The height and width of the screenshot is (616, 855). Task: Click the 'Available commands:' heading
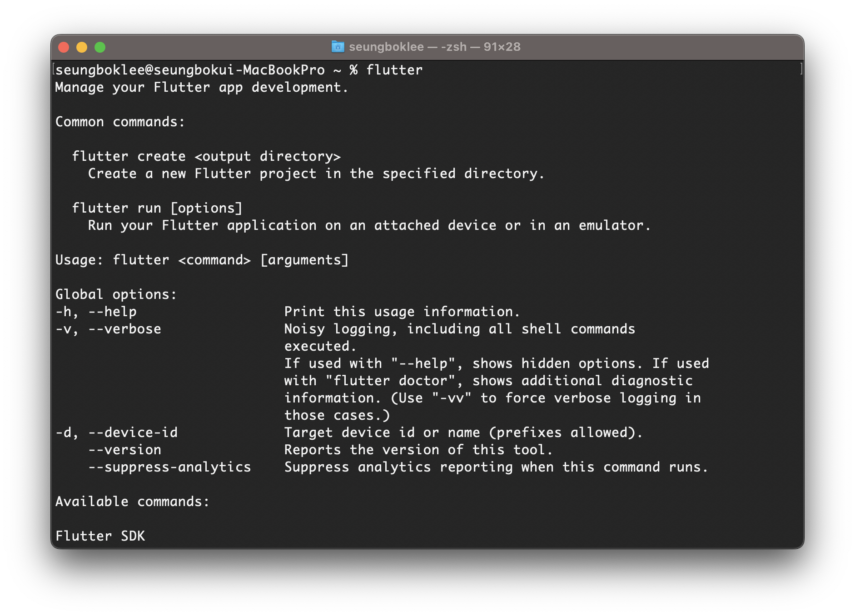pyautogui.click(x=132, y=502)
